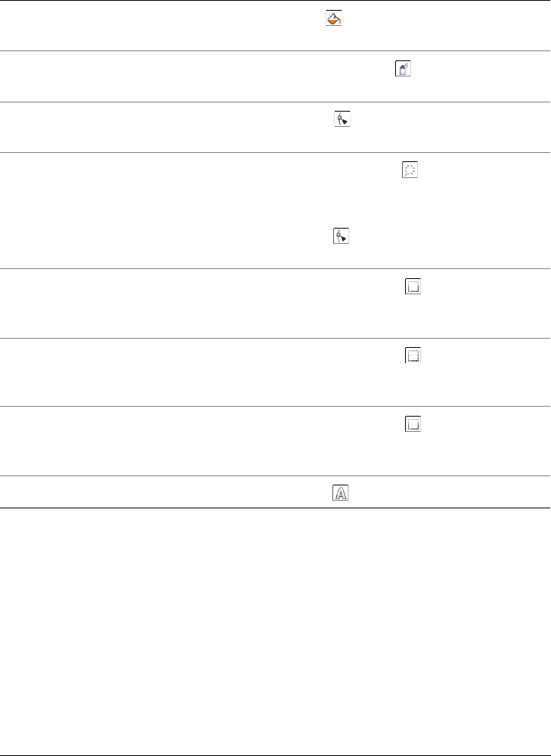The height and width of the screenshot is (756, 551).
Task: Choose the Airbrush spray can tool icon
Action: [x=403, y=69]
